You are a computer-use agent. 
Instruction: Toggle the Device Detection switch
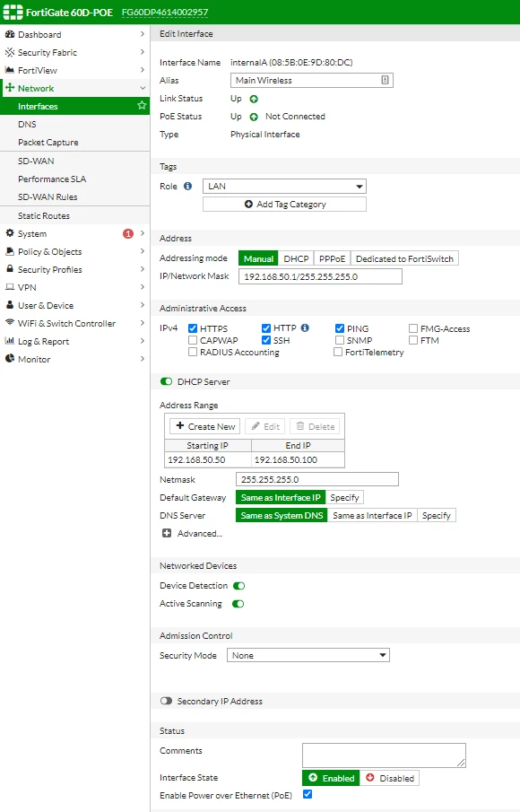pyautogui.click(x=238, y=586)
